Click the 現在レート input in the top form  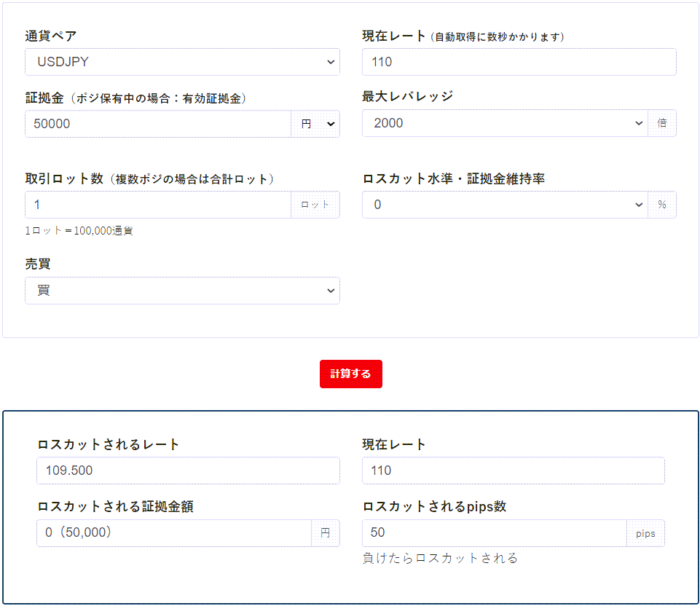(519, 62)
